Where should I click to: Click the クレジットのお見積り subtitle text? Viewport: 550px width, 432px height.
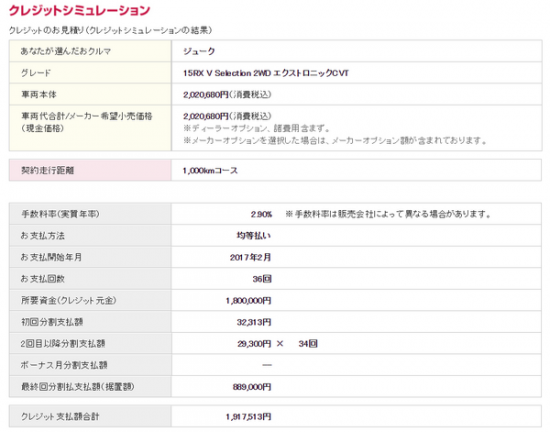(x=110, y=30)
